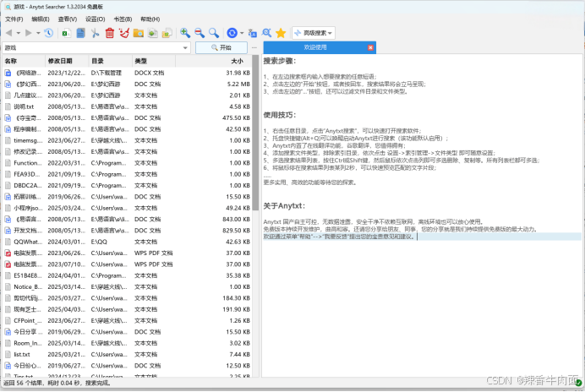This screenshot has width=585, height=392.
Task: Select the Room_In result row
Action: 127,343
